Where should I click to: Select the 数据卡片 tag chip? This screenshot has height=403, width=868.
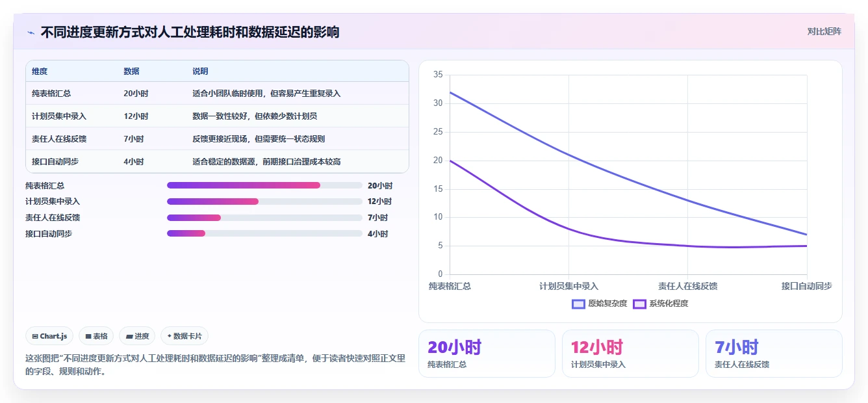click(185, 336)
